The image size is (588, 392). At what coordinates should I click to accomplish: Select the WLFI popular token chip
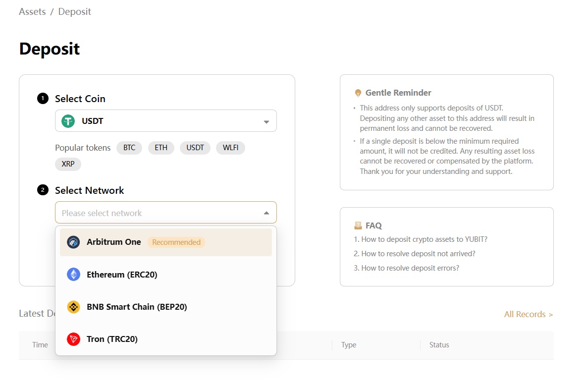[x=231, y=148]
